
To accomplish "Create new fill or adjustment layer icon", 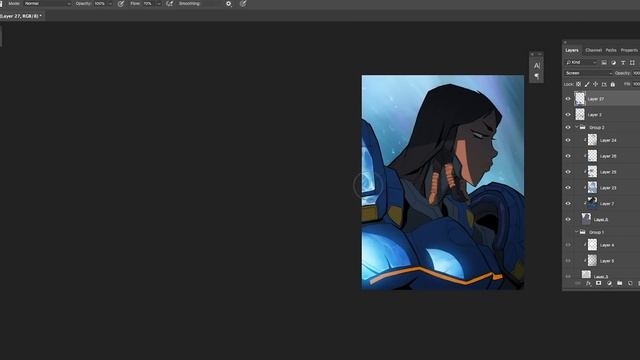I will (609, 283).
